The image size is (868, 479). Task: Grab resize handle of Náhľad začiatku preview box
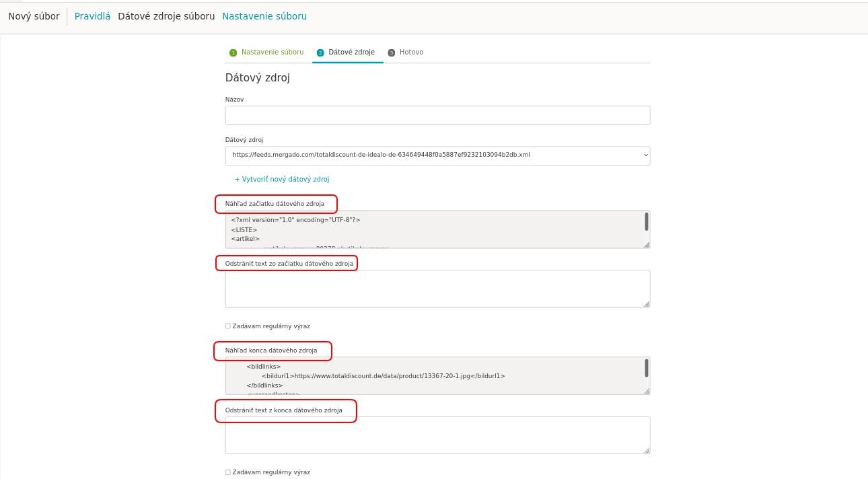point(646,245)
